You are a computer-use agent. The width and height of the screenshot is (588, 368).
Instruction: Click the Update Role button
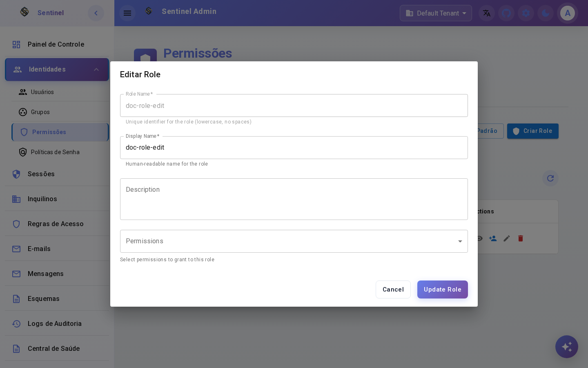[x=443, y=289]
